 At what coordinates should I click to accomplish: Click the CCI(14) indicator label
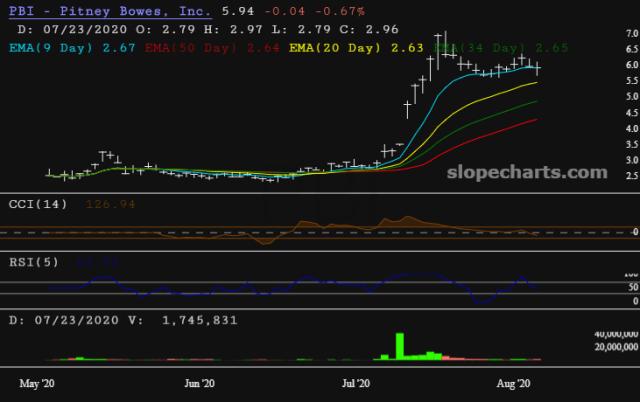point(35,206)
